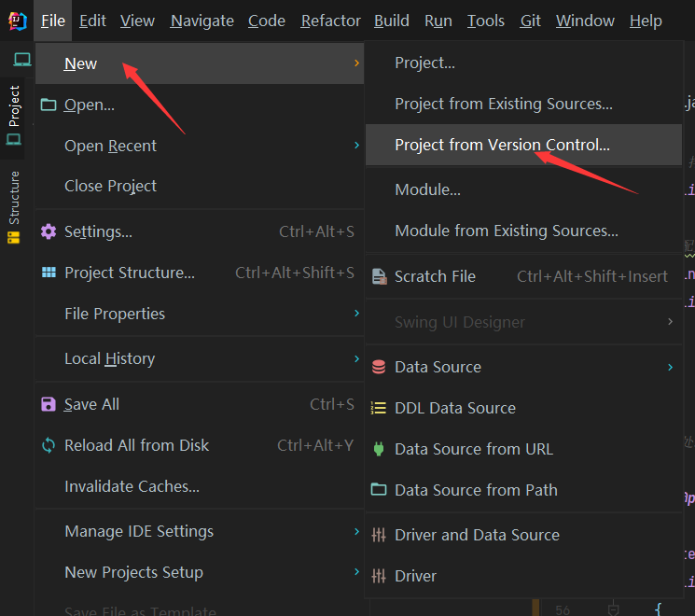Expand the Open Recent submenu arrow

click(x=356, y=146)
